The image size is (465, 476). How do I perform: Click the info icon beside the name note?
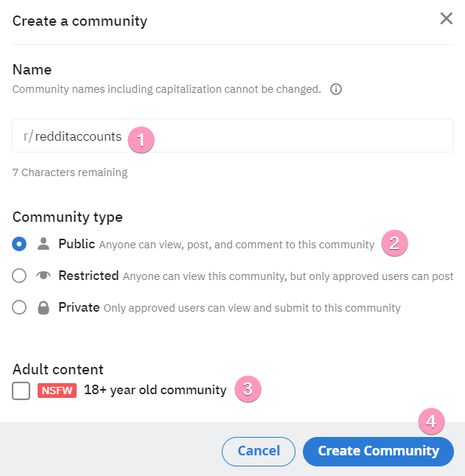pos(336,90)
